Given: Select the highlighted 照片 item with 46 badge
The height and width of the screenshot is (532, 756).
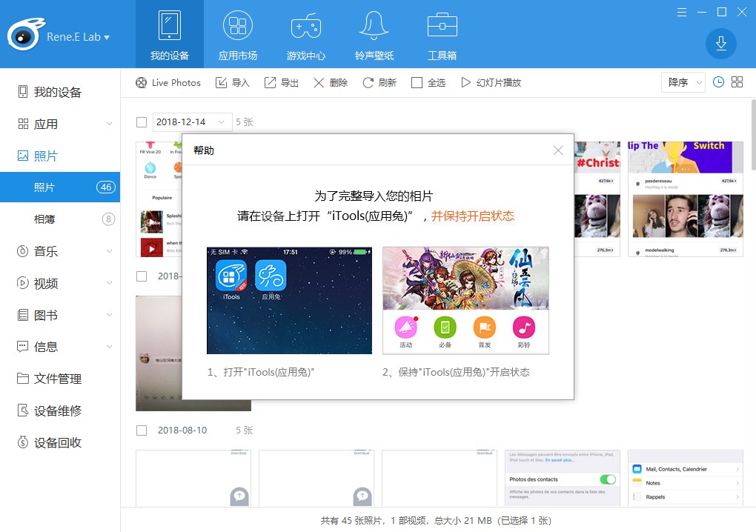Looking at the screenshot, I should point(60,187).
